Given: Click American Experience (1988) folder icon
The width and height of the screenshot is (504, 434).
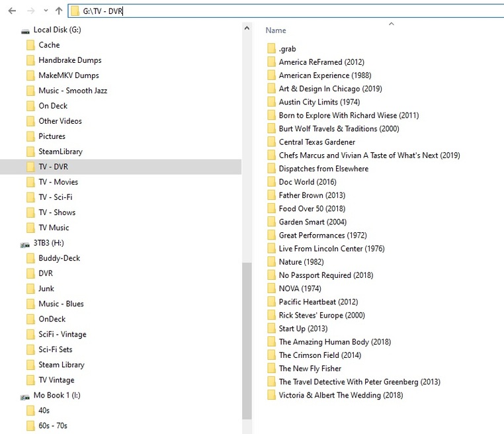Looking at the screenshot, I should point(272,75).
